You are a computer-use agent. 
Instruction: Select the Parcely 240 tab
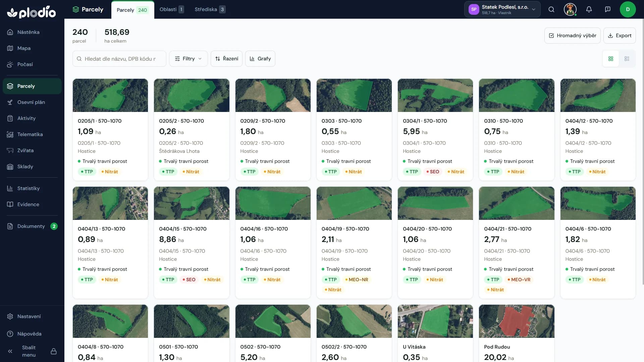click(132, 10)
